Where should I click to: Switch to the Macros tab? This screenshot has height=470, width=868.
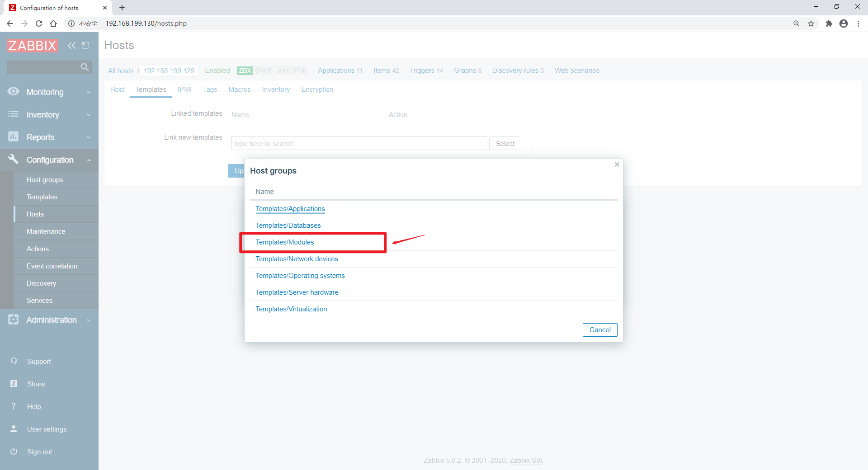(x=240, y=89)
